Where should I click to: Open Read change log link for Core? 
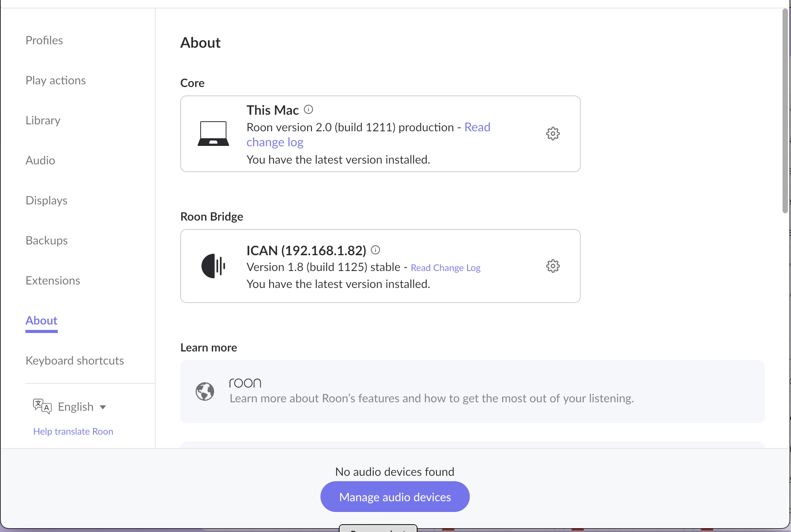pos(275,142)
